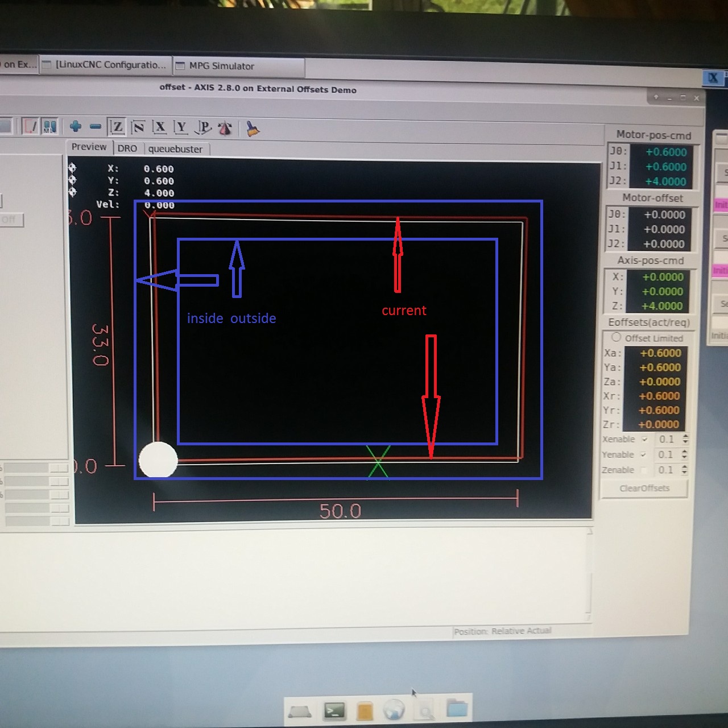
Task: Switch to the queuebuster tab
Action: [x=175, y=149]
